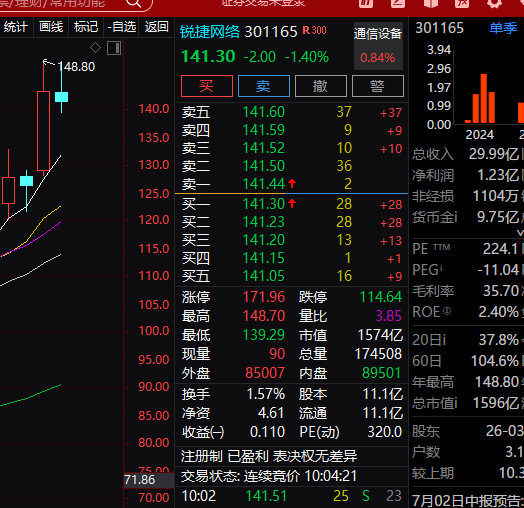Open the 通信设备 sector box
The height and width of the screenshot is (508, 524).
tap(378, 46)
